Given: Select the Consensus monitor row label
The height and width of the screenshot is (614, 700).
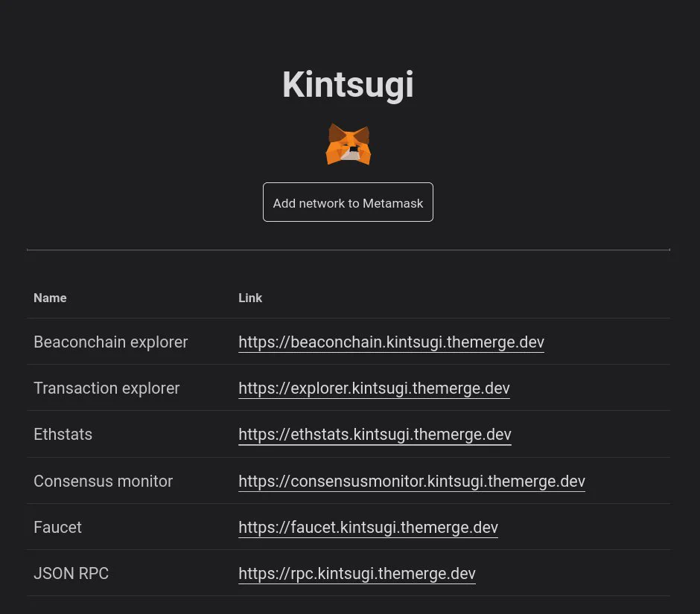Looking at the screenshot, I should (x=103, y=481).
